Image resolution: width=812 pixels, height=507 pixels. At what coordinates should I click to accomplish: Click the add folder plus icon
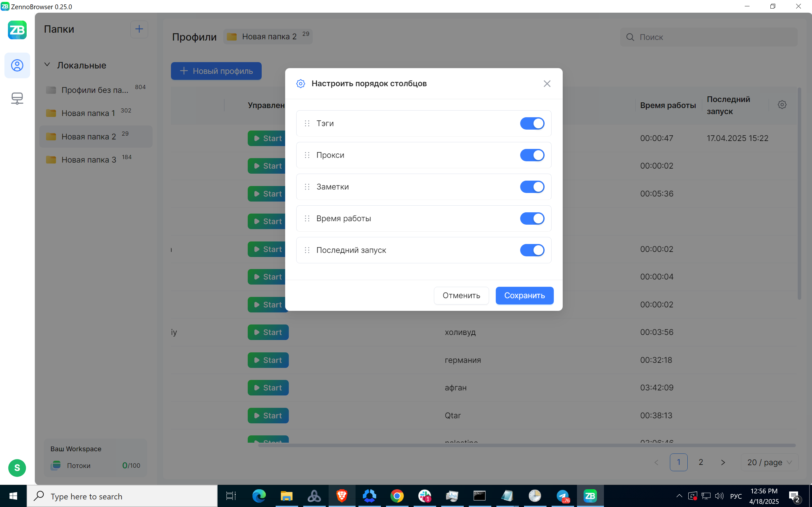click(139, 29)
